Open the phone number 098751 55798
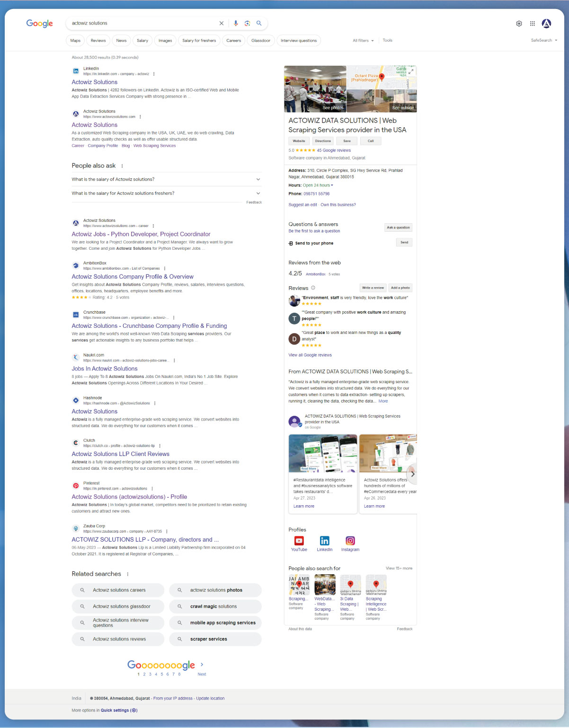The image size is (569, 728). [x=317, y=194]
